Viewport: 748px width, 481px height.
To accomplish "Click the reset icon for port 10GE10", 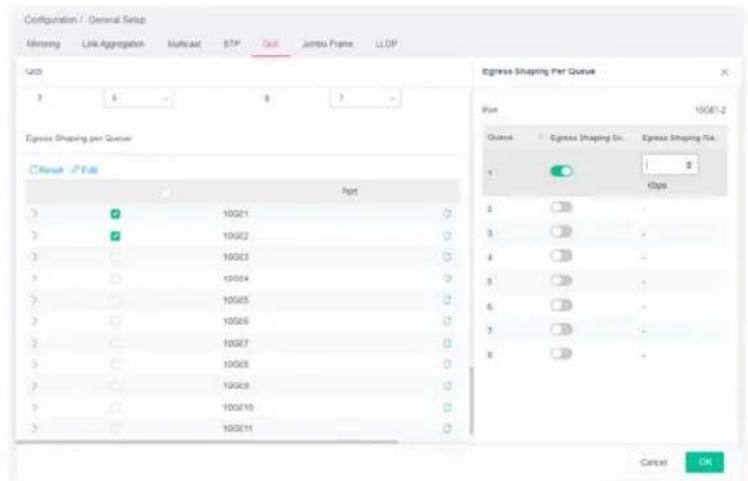I will click(x=447, y=408).
